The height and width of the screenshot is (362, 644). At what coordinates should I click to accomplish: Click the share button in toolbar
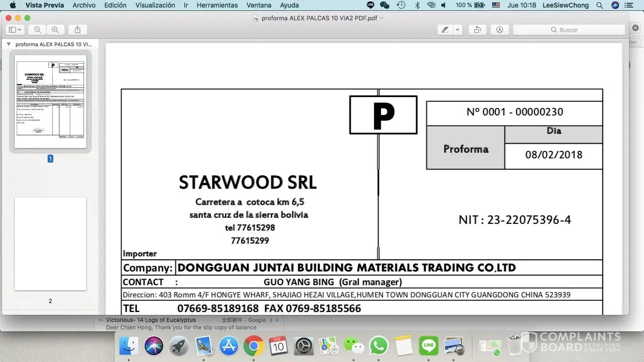(77, 30)
